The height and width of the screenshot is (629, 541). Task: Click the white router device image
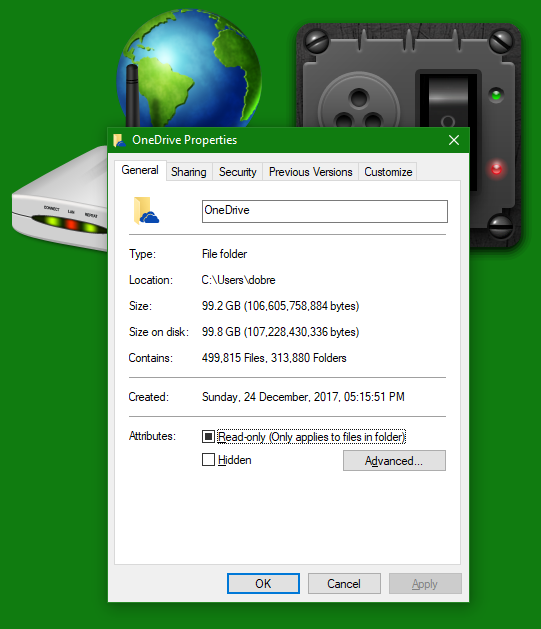[x=60, y=201]
